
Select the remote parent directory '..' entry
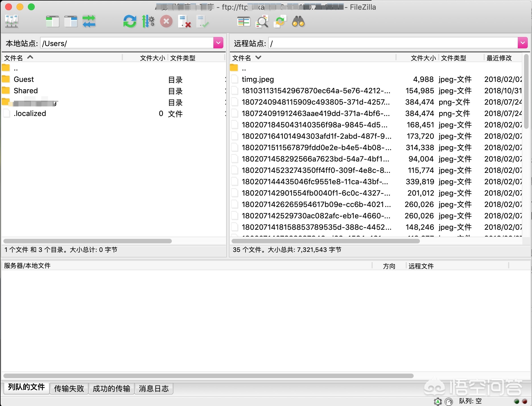[x=376, y=68]
